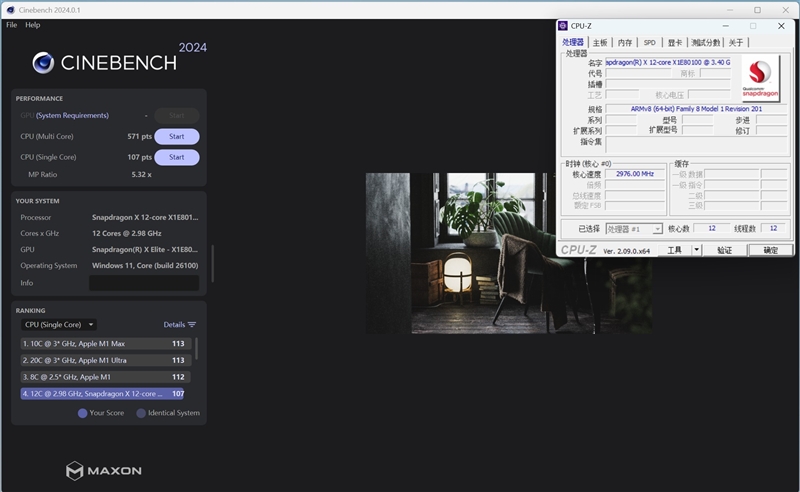Viewport: 800px width, 492px height.
Task: Click the Maxon logo icon
Action: 74,471
